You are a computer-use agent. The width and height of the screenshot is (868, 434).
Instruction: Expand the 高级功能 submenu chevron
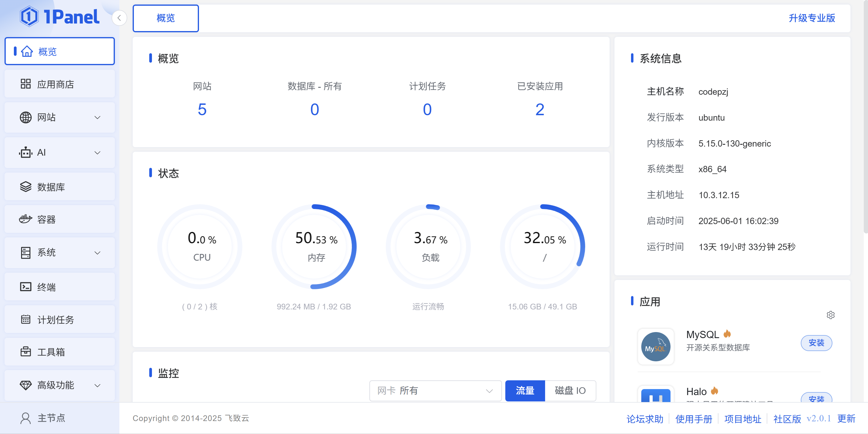97,385
